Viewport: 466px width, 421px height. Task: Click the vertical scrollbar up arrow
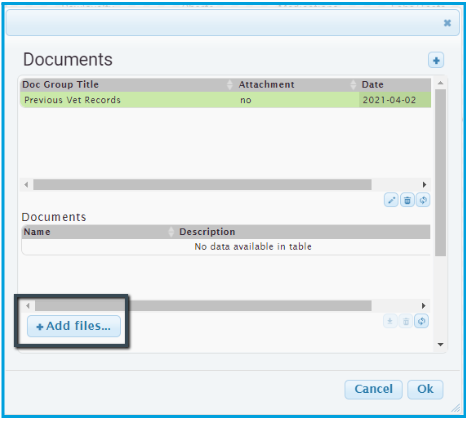pos(440,83)
